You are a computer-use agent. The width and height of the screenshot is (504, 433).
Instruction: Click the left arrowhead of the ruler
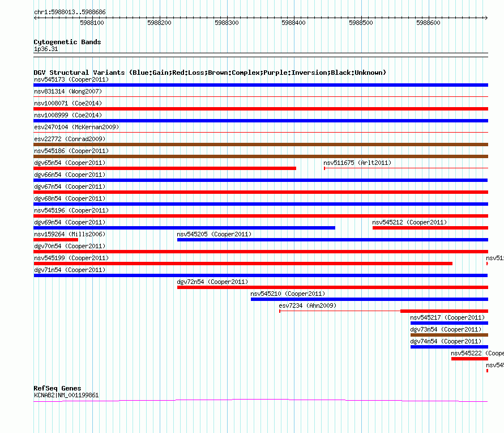35,18
